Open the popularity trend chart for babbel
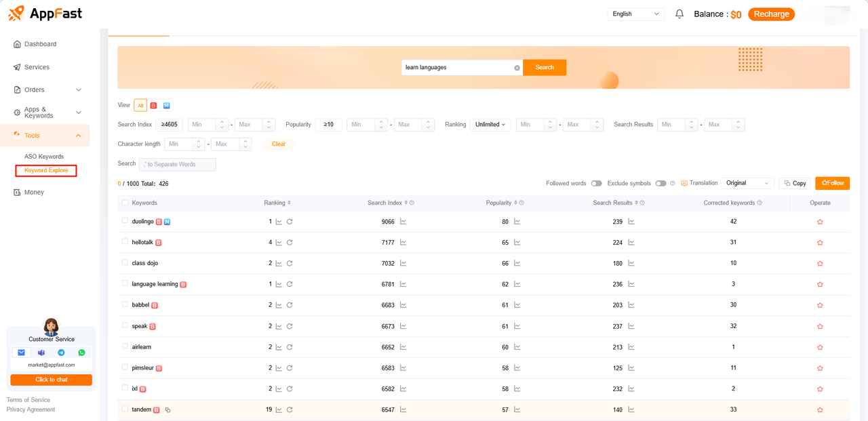Image resolution: width=868 pixels, height=421 pixels. (x=517, y=305)
